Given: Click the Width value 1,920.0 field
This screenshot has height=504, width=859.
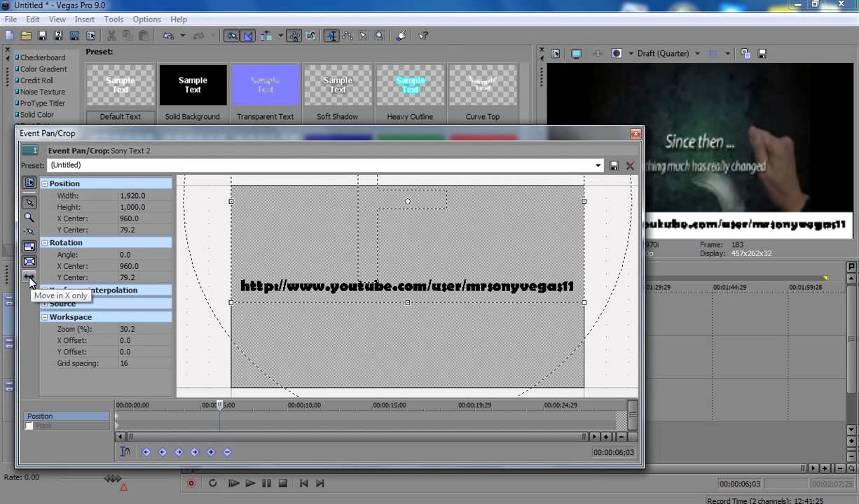Looking at the screenshot, I should (144, 196).
